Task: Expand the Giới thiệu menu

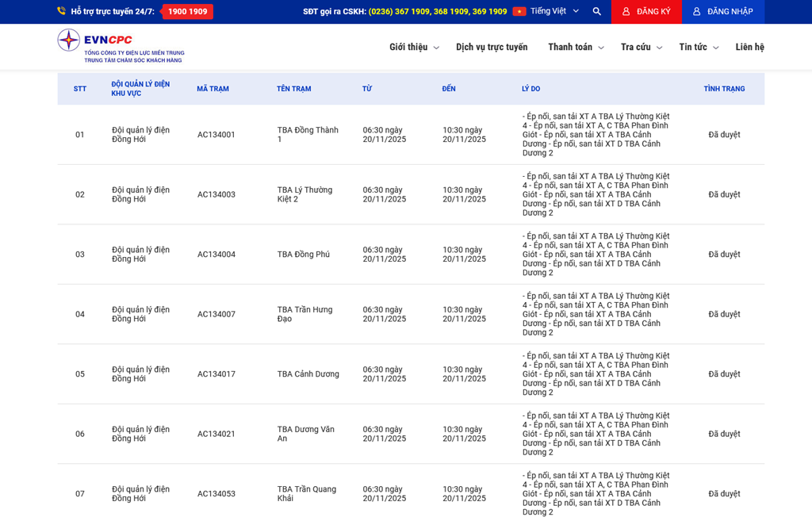Action: 413,47
